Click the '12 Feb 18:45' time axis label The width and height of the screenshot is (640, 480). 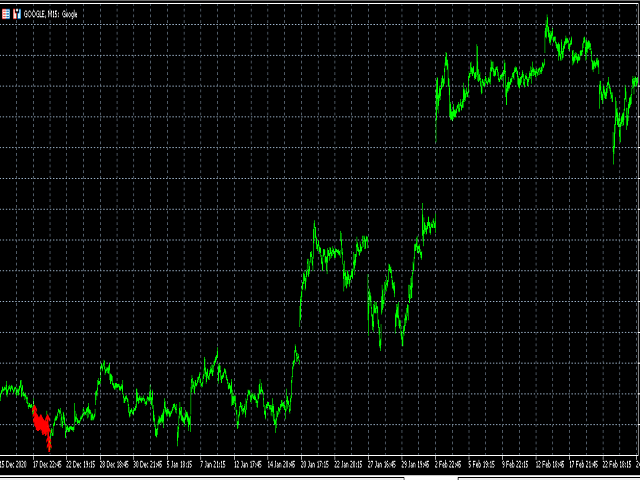tap(549, 464)
